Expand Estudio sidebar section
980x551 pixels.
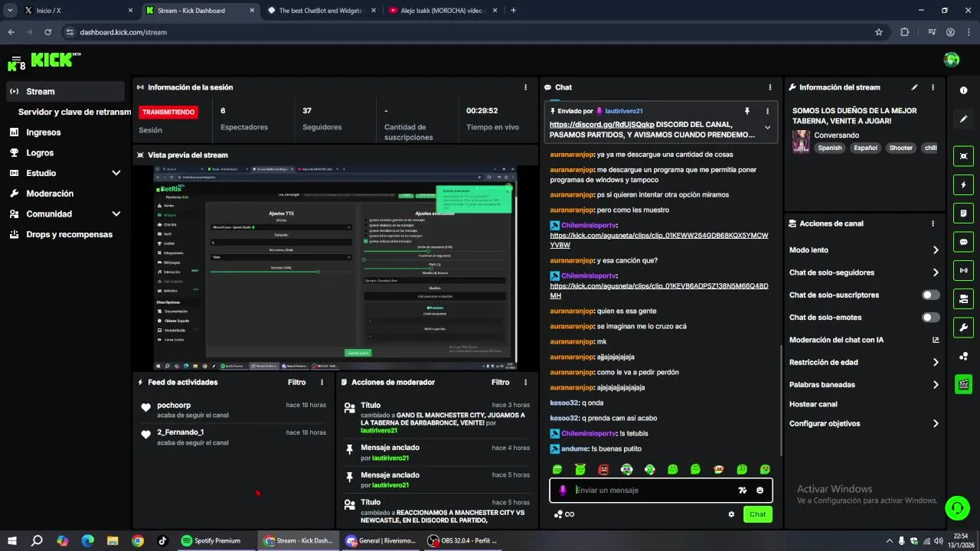point(116,173)
